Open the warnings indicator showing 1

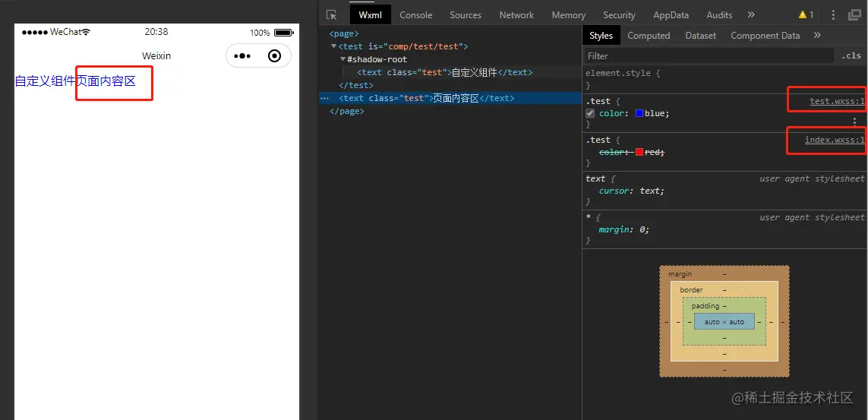806,15
